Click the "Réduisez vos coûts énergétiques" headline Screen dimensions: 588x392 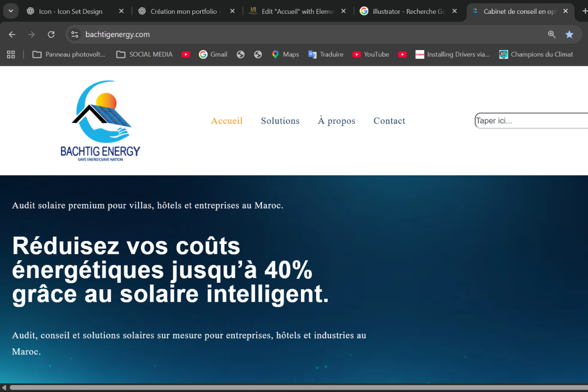coord(171,270)
